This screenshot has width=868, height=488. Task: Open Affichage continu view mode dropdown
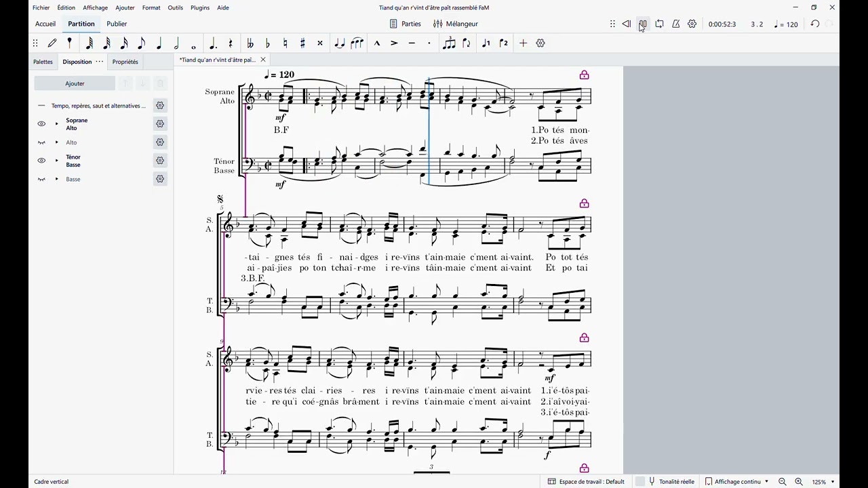[736, 481]
